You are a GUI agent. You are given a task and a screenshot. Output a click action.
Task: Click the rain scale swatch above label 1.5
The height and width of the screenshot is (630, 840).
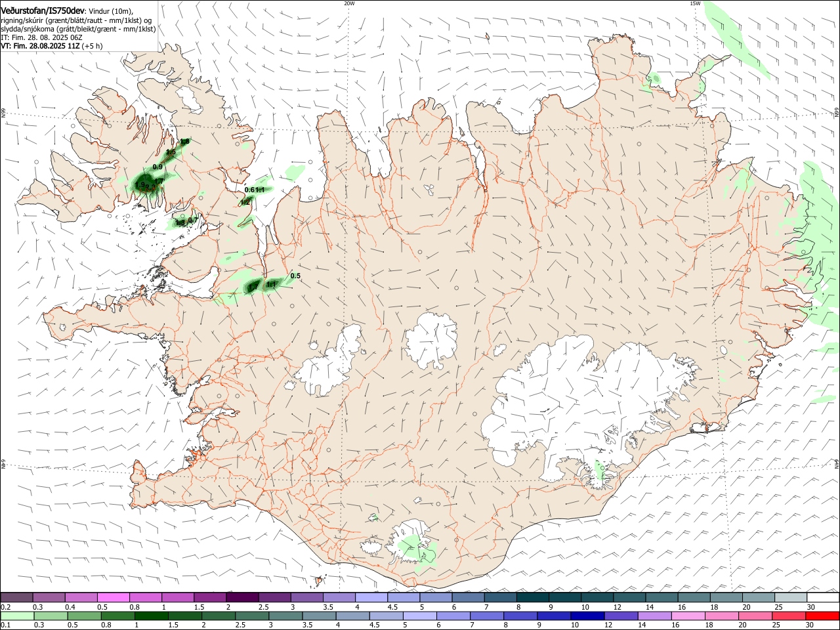(x=184, y=616)
